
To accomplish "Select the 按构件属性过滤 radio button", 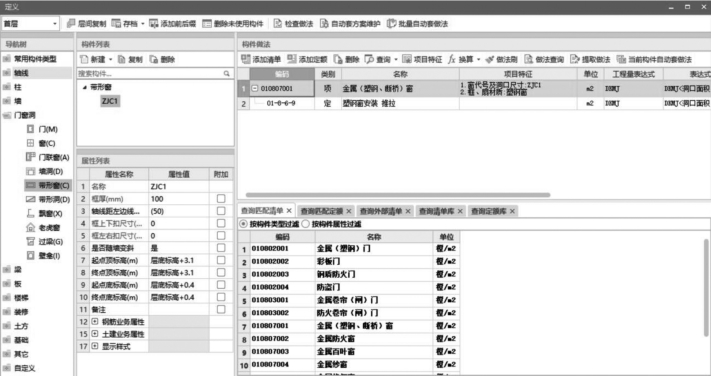I will [x=306, y=224].
